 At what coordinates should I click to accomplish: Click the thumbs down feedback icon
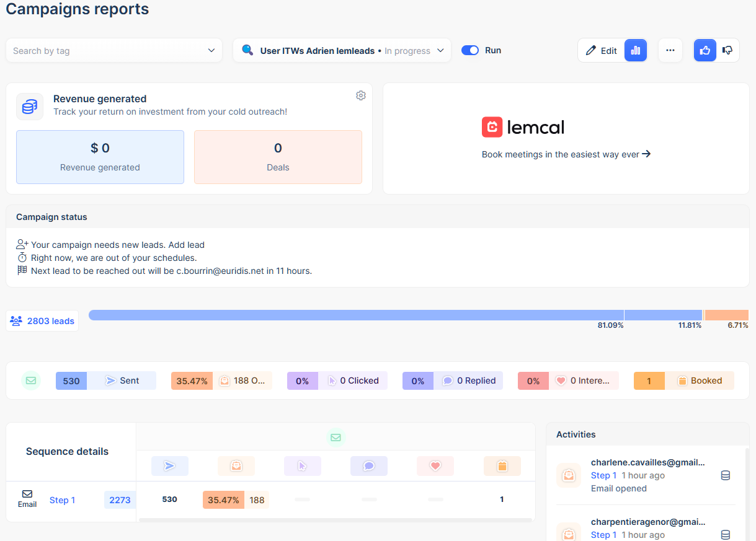point(728,51)
